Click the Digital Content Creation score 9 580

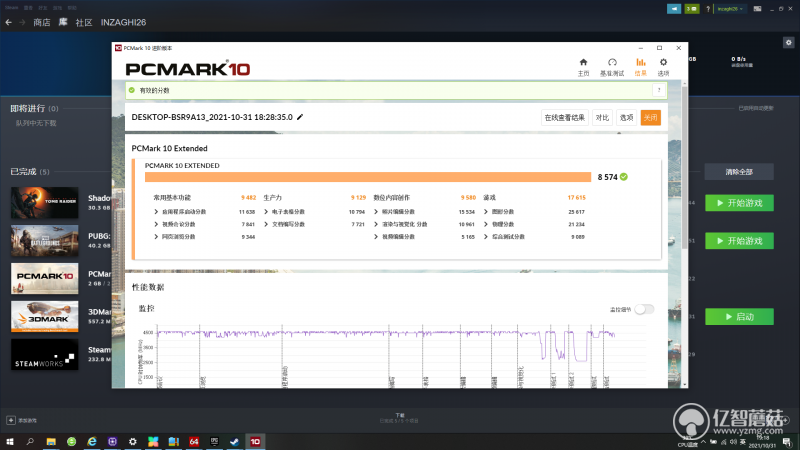point(468,197)
